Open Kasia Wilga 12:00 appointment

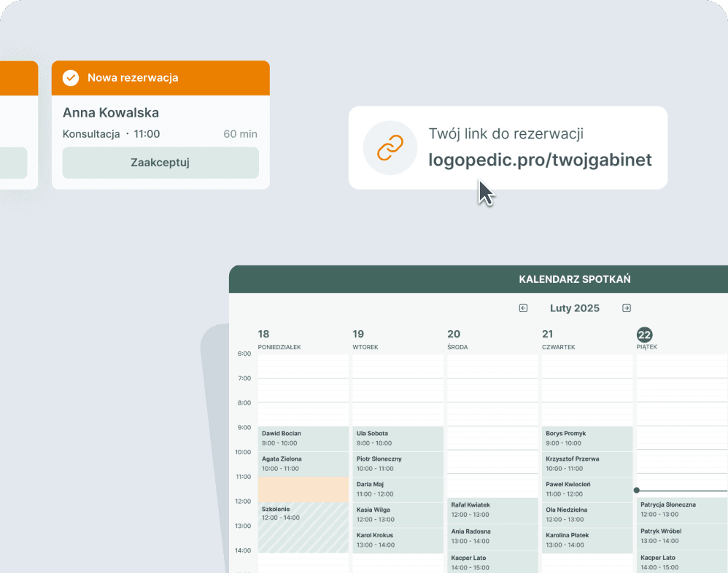pos(398,515)
